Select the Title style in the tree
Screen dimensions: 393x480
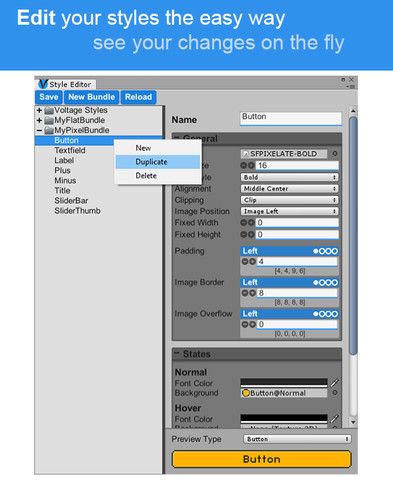[x=62, y=191]
